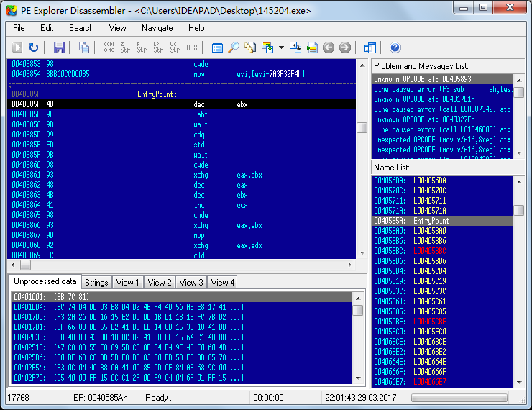This screenshot has width=532, height=410.
Task: Select message 'Unknown OPCODE at: 00405893h'
Action: (442, 79)
